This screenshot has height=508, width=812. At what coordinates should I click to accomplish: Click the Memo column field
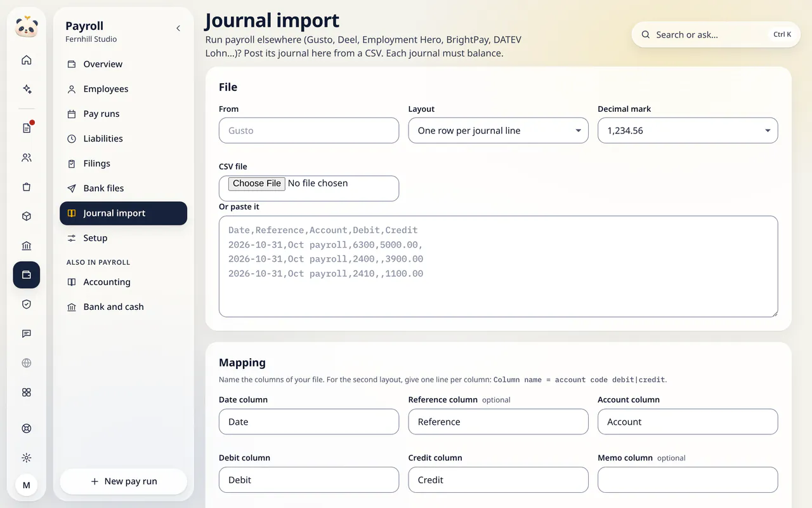[x=688, y=480]
